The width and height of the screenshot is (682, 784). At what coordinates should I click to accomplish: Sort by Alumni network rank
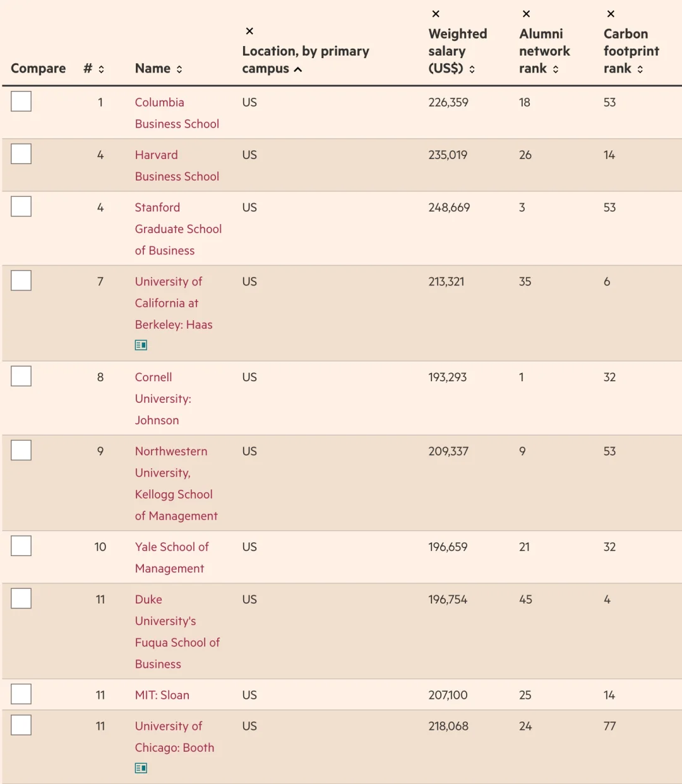pos(556,69)
